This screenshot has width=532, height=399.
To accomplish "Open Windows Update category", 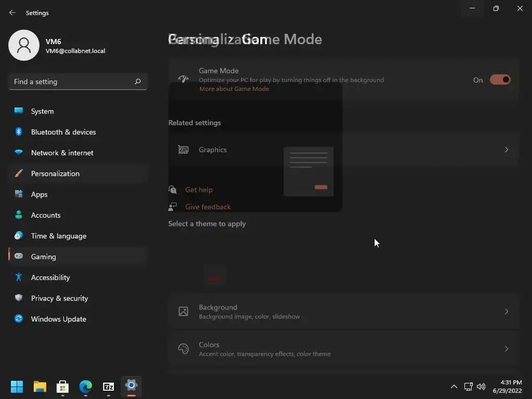I will 78,319.
